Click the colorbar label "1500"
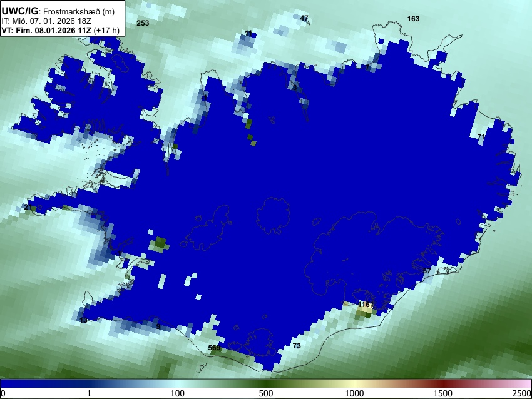This screenshot has height=399, width=532. click(443, 393)
